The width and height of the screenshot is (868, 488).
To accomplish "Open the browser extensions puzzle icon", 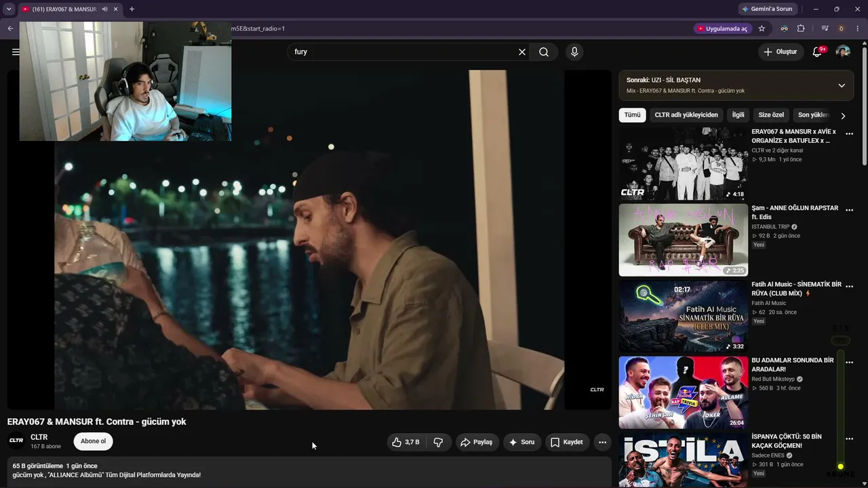I will pyautogui.click(x=801, y=28).
